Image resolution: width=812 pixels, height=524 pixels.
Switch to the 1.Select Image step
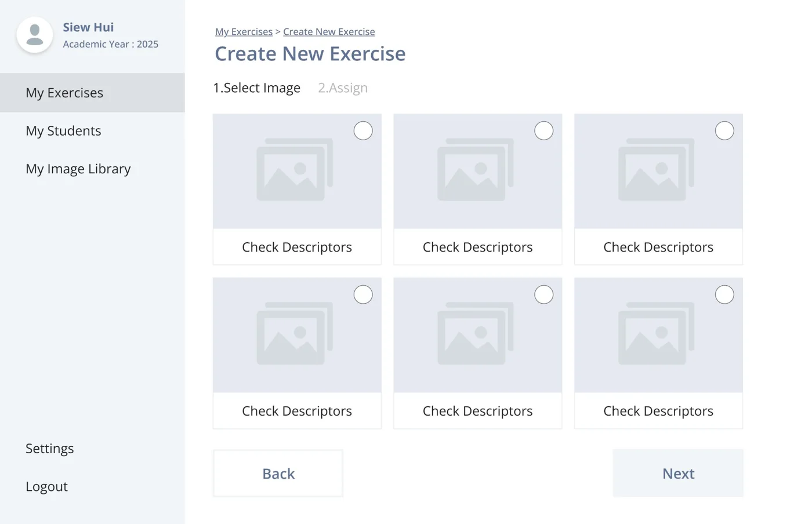pos(257,88)
